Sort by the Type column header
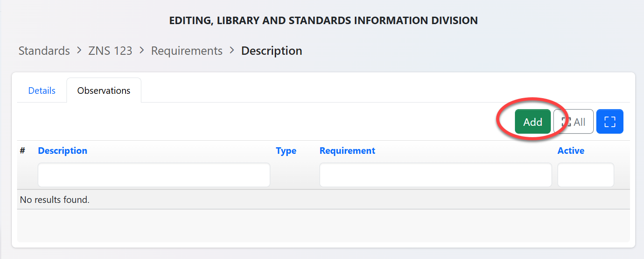 tap(286, 151)
